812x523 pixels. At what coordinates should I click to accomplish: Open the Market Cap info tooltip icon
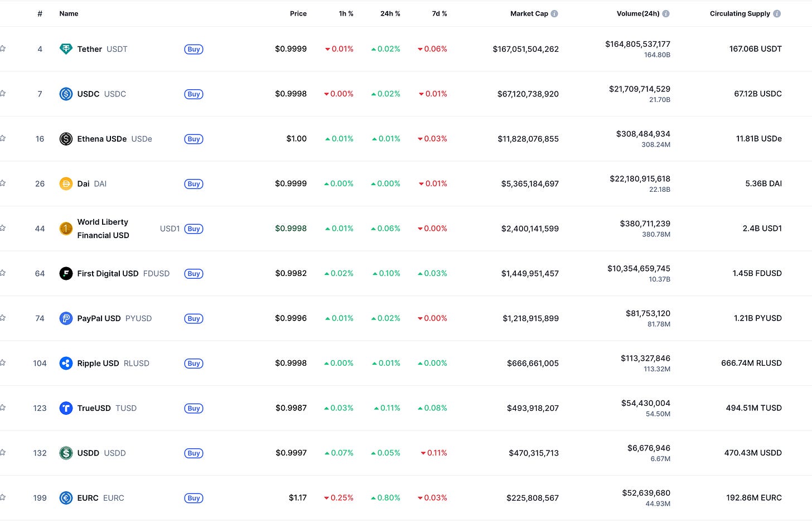tap(554, 14)
